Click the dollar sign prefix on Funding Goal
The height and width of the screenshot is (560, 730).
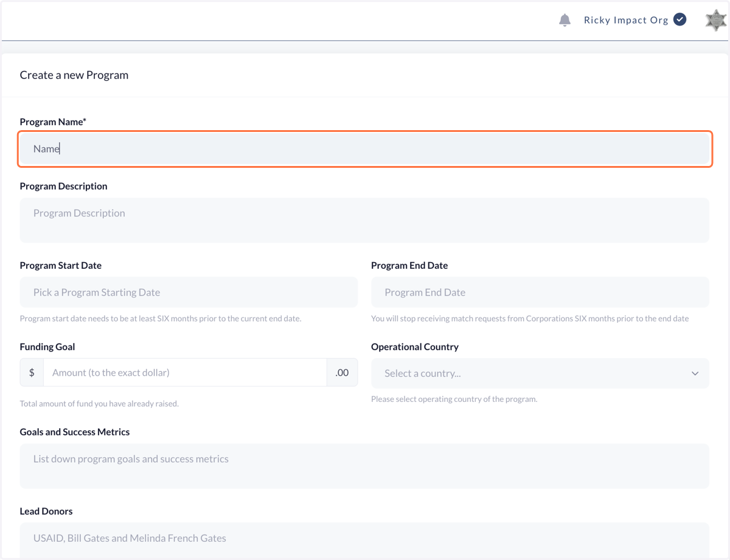pyautogui.click(x=32, y=373)
